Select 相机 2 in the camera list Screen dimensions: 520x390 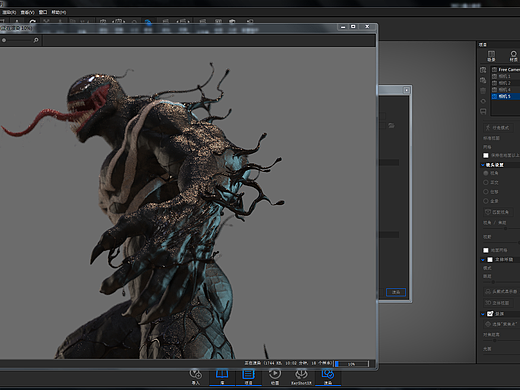[505, 83]
